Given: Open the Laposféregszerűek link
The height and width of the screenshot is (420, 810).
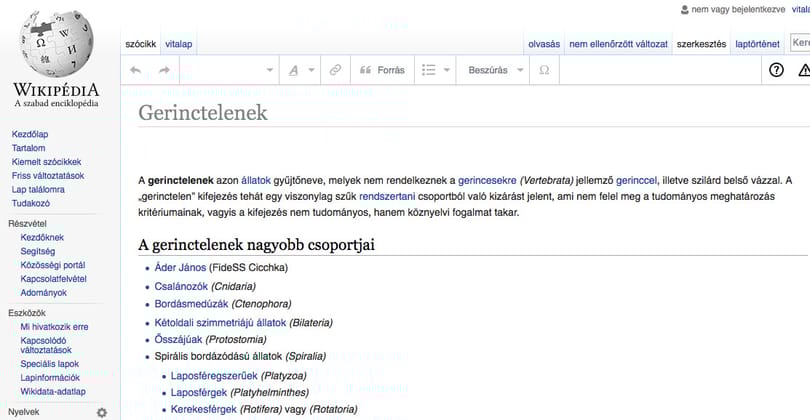Looking at the screenshot, I should coord(214,376).
